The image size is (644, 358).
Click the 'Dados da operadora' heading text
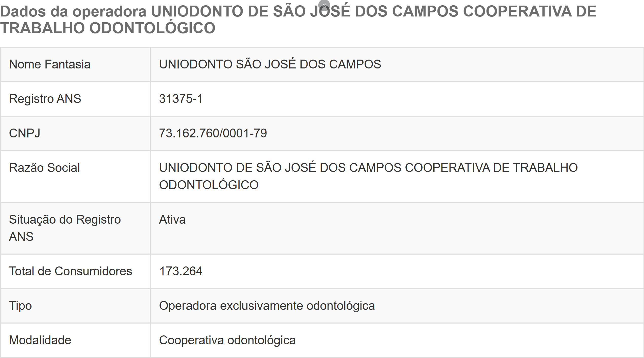[x=73, y=11]
